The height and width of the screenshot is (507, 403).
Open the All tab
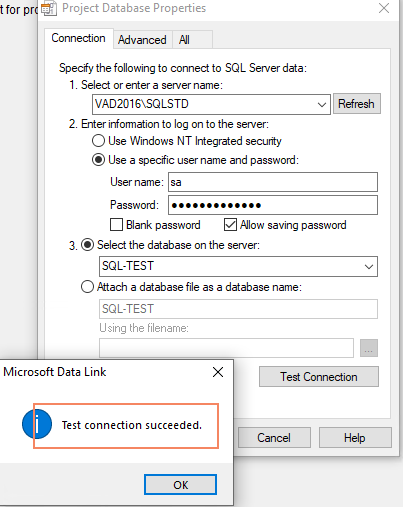point(184,40)
